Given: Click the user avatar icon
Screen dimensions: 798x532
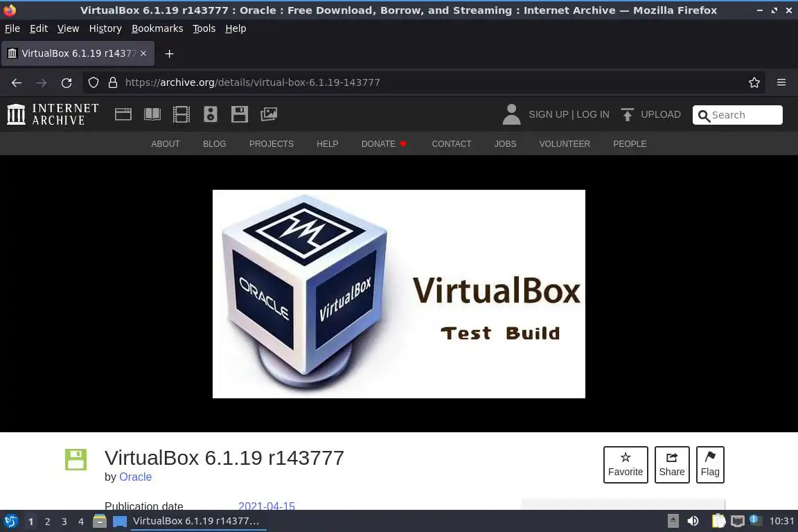Looking at the screenshot, I should [x=511, y=114].
